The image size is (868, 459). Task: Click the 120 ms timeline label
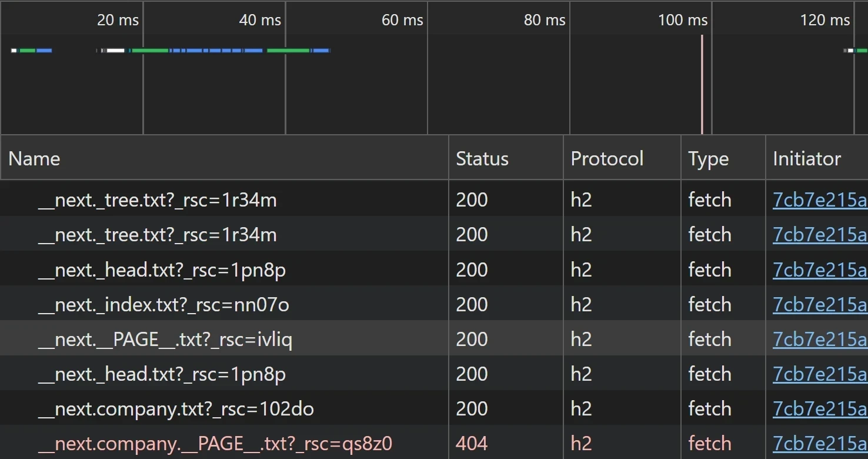pos(824,20)
